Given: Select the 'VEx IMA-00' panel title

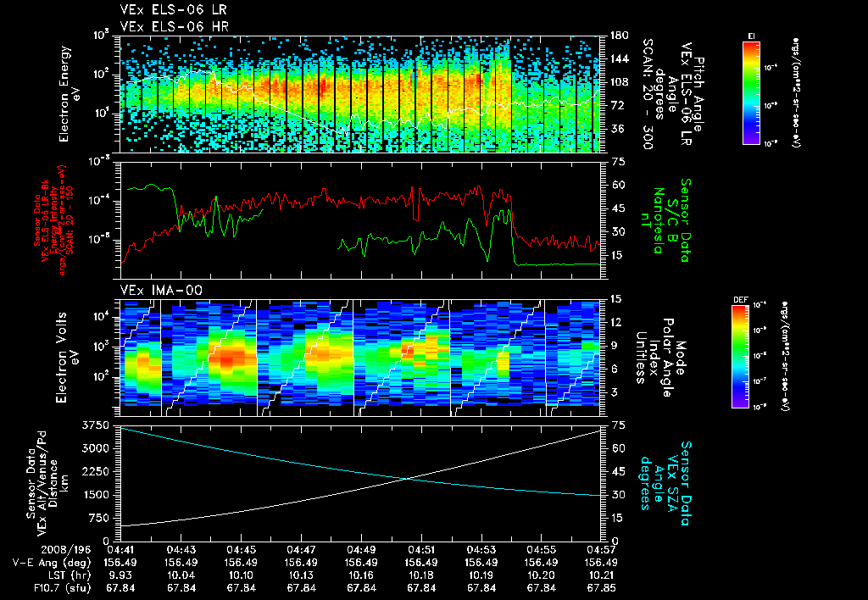Looking at the screenshot, I should click(x=161, y=290).
